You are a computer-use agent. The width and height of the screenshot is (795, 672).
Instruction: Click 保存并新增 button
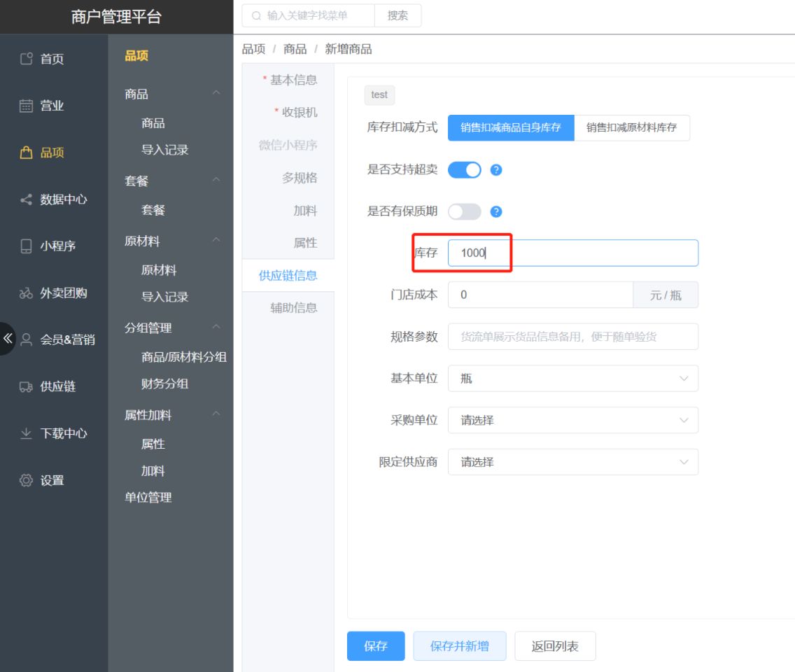459,646
